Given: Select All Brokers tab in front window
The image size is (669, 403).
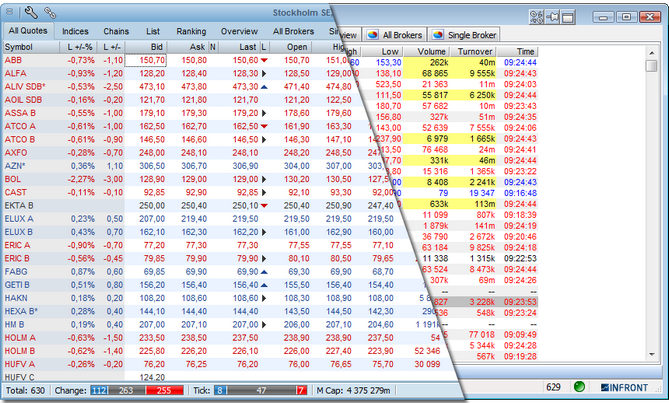Looking at the screenshot, I should [x=293, y=31].
